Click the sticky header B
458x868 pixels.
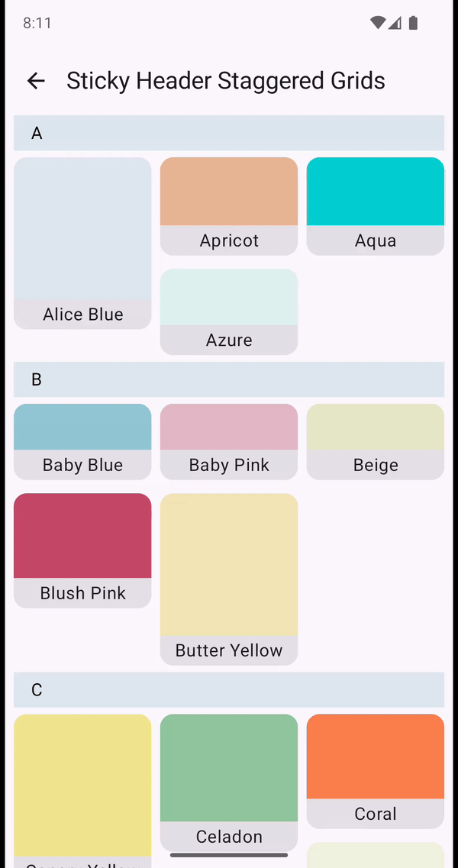229,379
